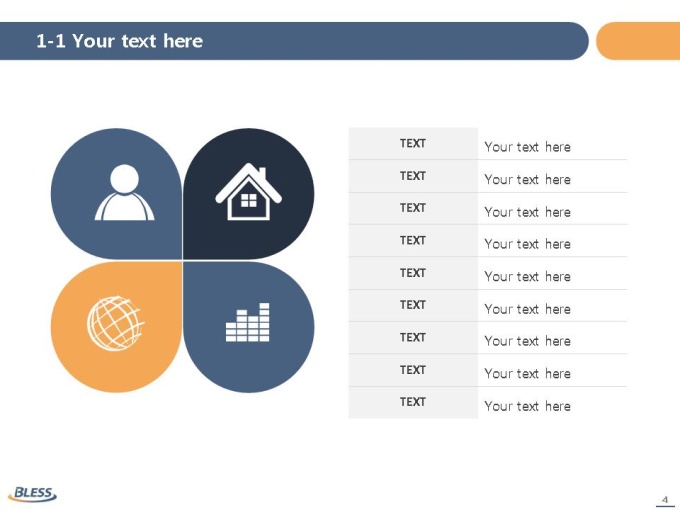Select the slide title '1-1 Your text here'
Image resolution: width=680 pixels, height=510 pixels.
119,41
